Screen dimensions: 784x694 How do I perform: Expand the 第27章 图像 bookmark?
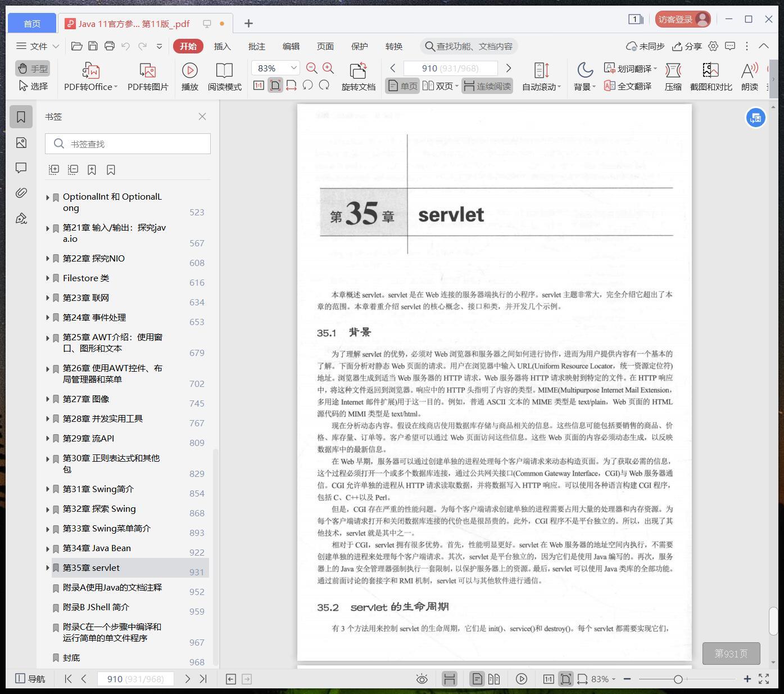(x=48, y=399)
